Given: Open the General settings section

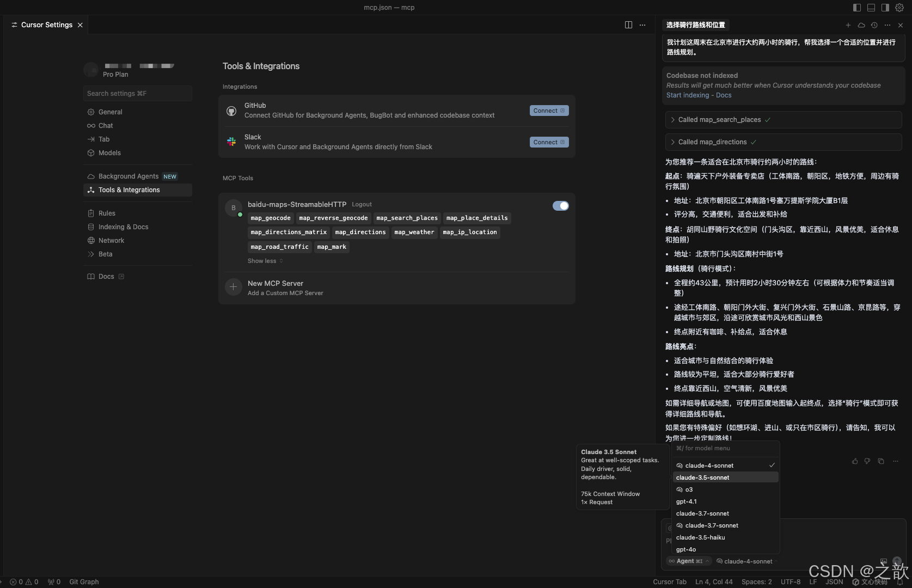Looking at the screenshot, I should click(x=138, y=112).
